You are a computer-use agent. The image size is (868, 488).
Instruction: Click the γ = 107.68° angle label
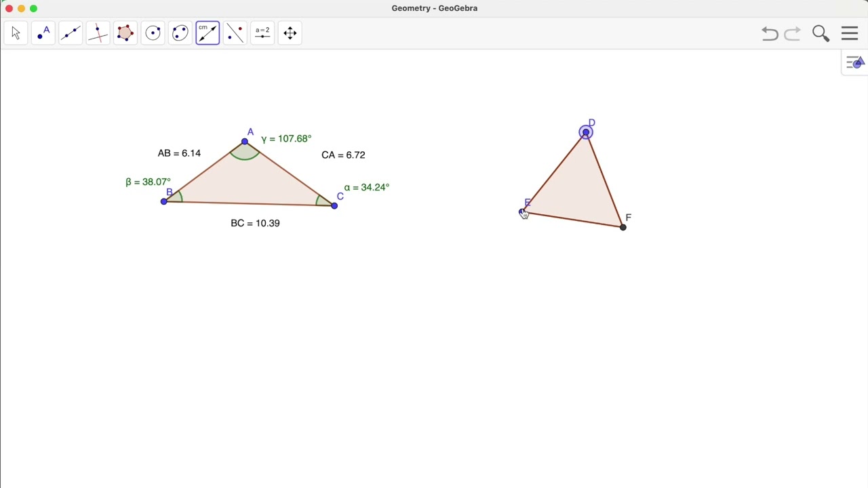tap(286, 138)
